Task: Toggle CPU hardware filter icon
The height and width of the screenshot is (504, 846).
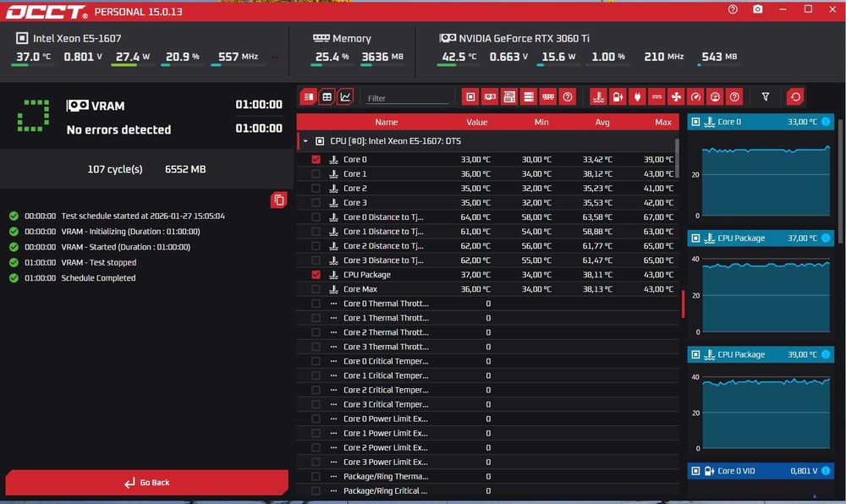Action: (x=470, y=97)
